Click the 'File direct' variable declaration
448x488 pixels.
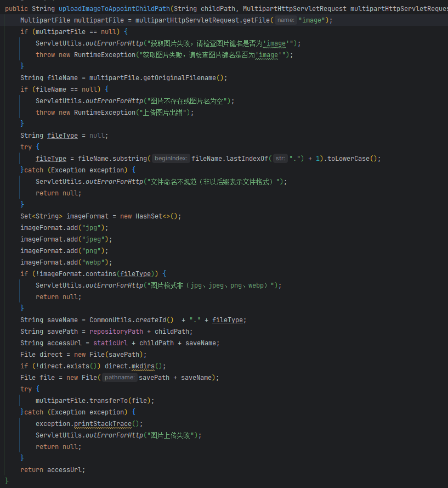tap(41, 355)
